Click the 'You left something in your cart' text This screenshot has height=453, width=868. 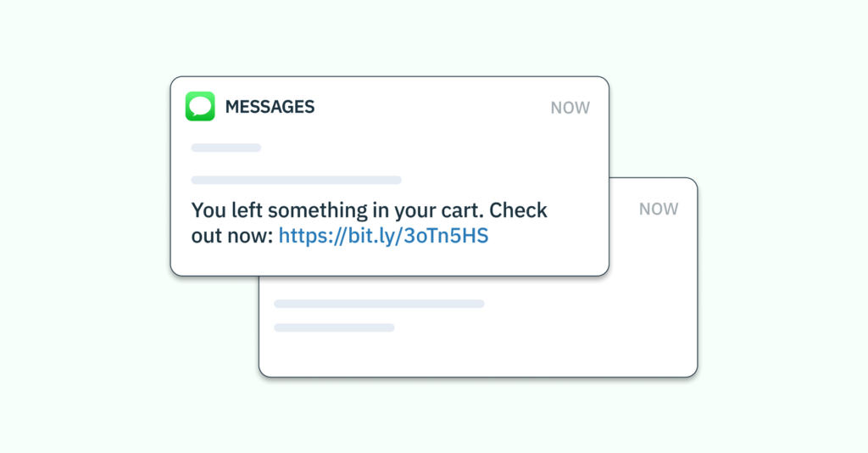[337, 210]
